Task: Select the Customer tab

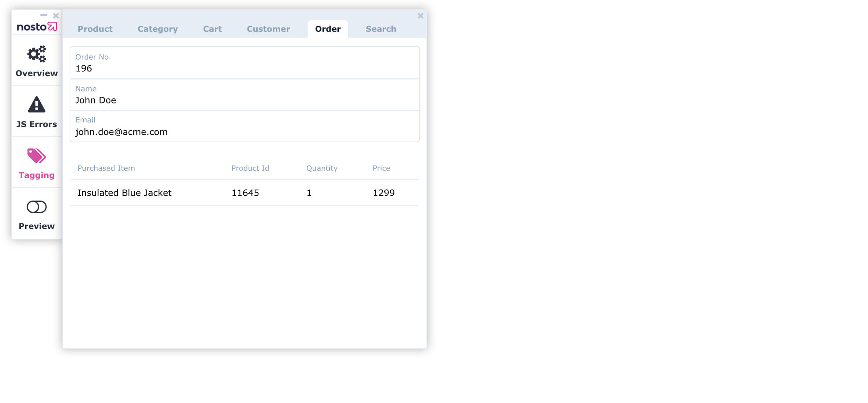Action: click(x=268, y=29)
